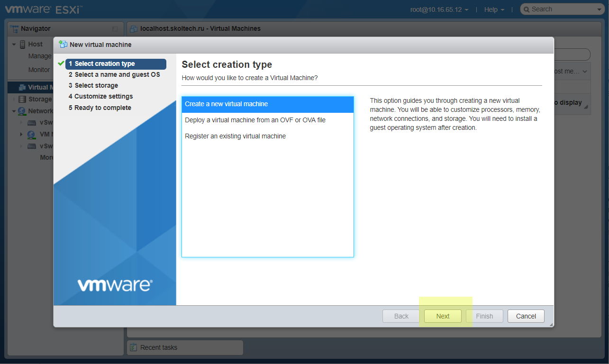Click the Virtual Machines navigator icon
The width and height of the screenshot is (609, 364).
coord(22,88)
